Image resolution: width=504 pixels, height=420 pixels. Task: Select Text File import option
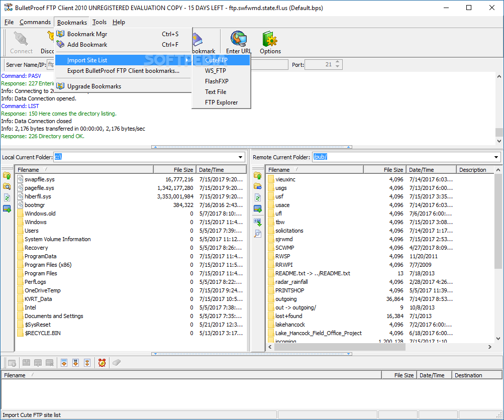click(221, 92)
